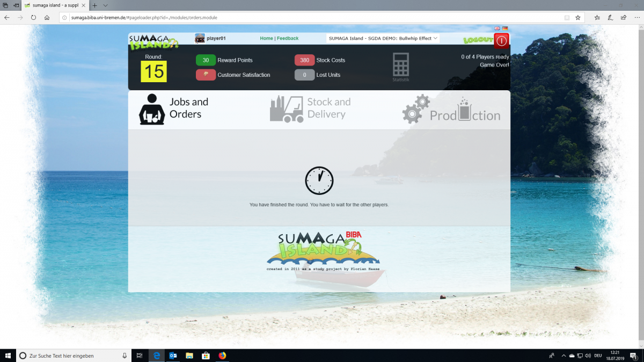
Task: Click the player01 avatar icon
Action: pos(199,38)
